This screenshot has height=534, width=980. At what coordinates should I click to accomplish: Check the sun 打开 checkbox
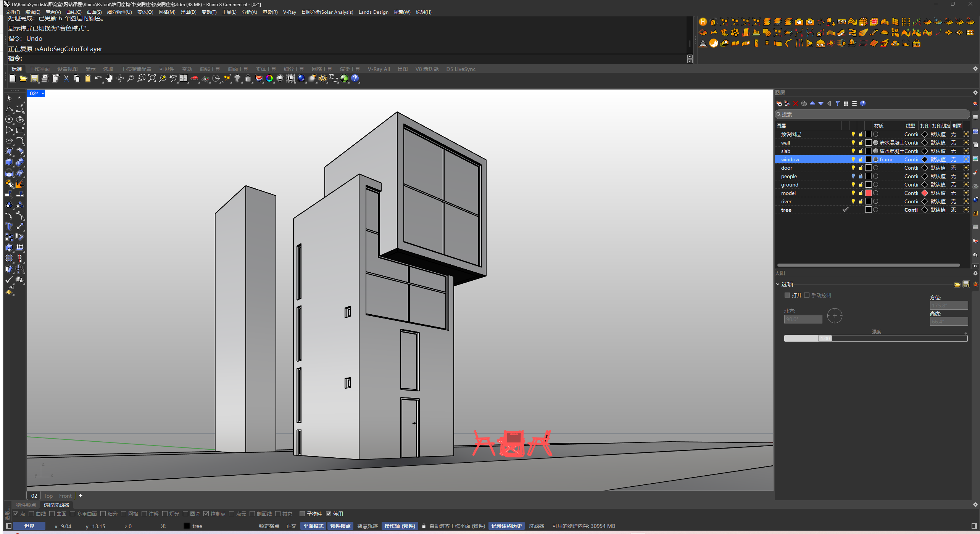(787, 295)
